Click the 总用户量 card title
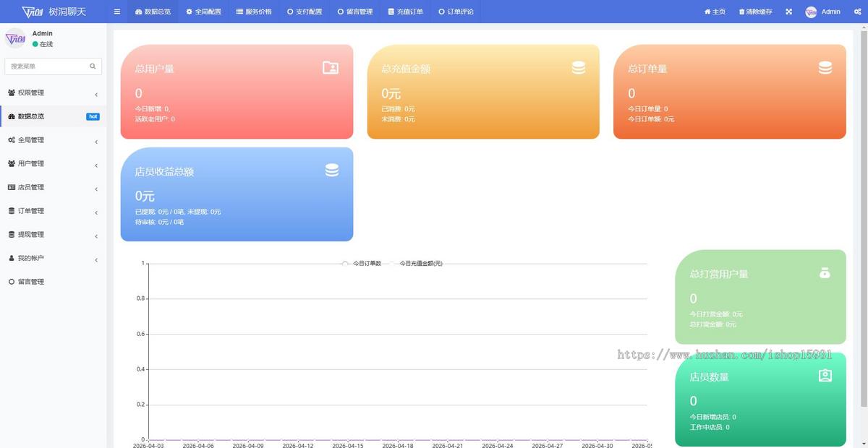Viewport: 868px width, 448px height. [154, 69]
